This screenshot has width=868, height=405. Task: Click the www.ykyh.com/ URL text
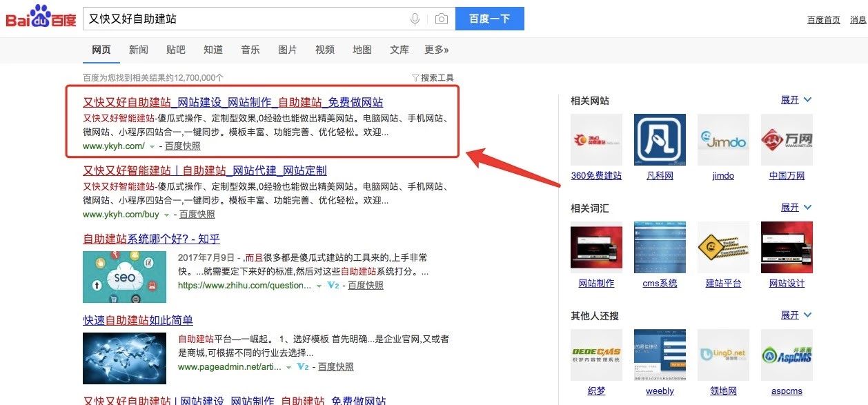coord(114,146)
